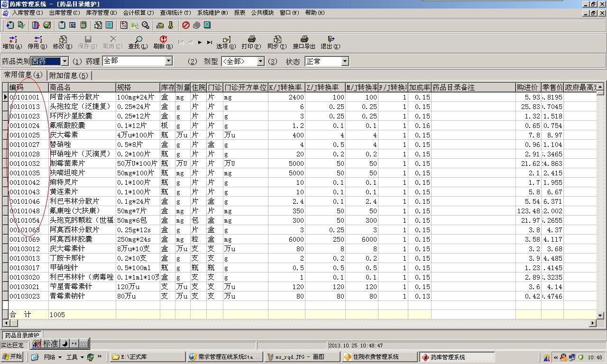Open the 出库管理(C) menu
The height and width of the screenshot is (364, 607).
click(64, 13)
